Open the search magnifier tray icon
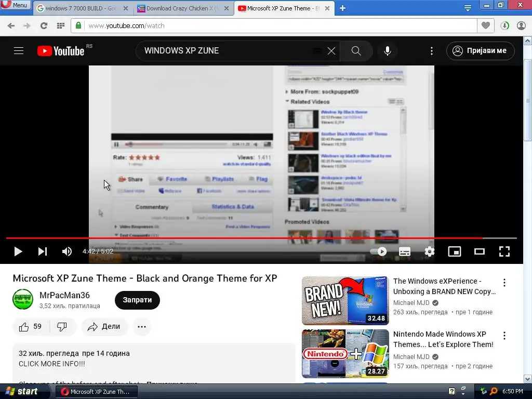This screenshot has height=399, width=532. click(494, 391)
